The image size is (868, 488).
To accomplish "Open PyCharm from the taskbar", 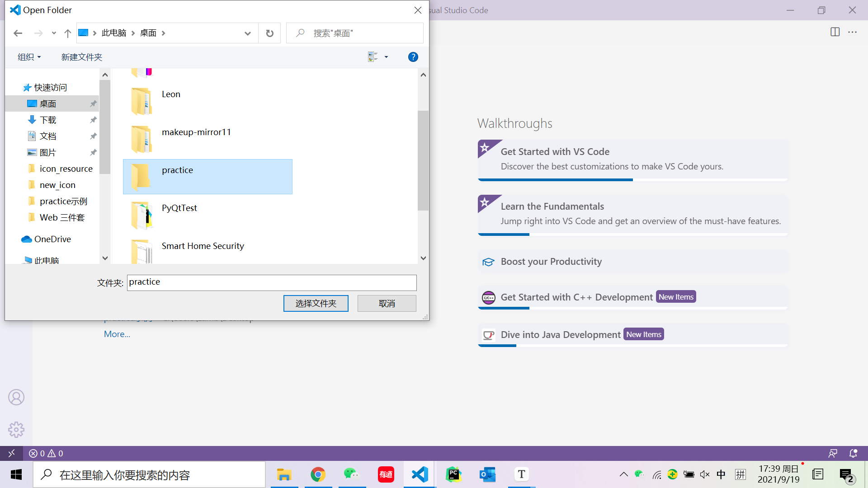I will click(x=453, y=474).
